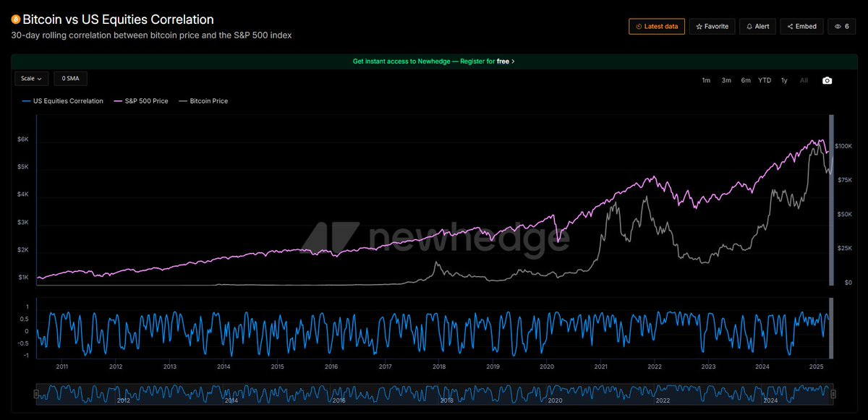Select the 1m time range
Viewport: 868px width, 420px height.
point(706,80)
